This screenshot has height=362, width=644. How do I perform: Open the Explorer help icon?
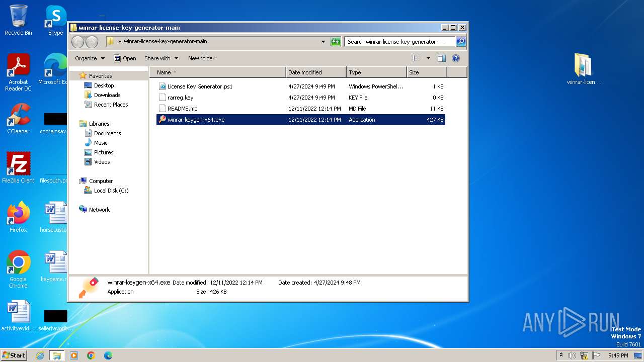pos(456,58)
